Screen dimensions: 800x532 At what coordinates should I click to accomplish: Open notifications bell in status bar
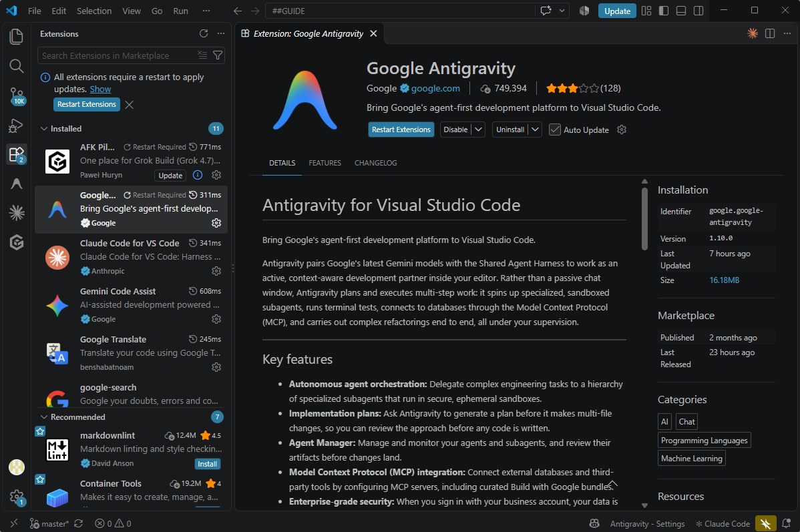[786, 523]
